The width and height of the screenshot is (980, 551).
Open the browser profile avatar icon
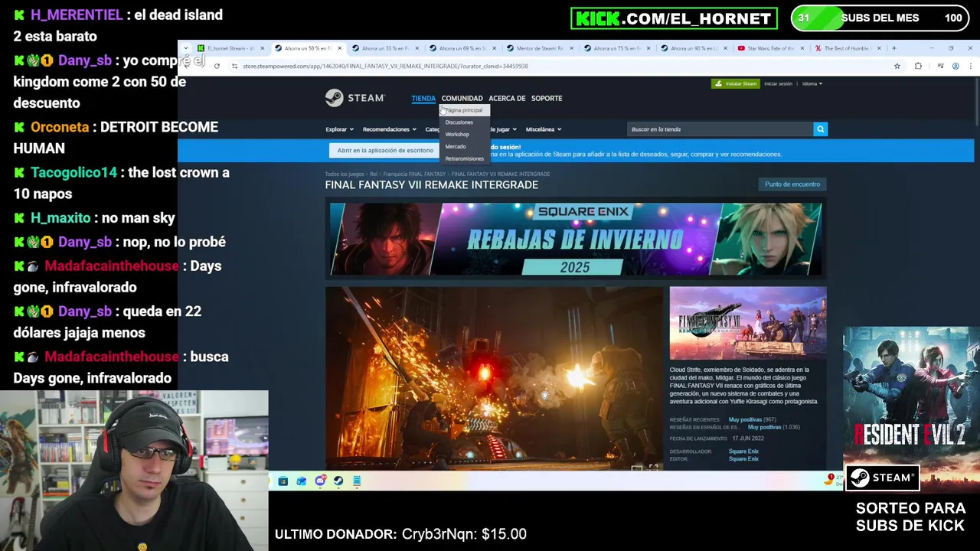pos(955,66)
